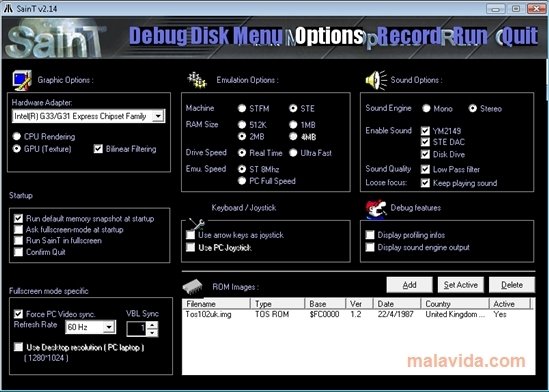Click the Add ROM image button
The width and height of the screenshot is (549, 392).
coord(409,285)
